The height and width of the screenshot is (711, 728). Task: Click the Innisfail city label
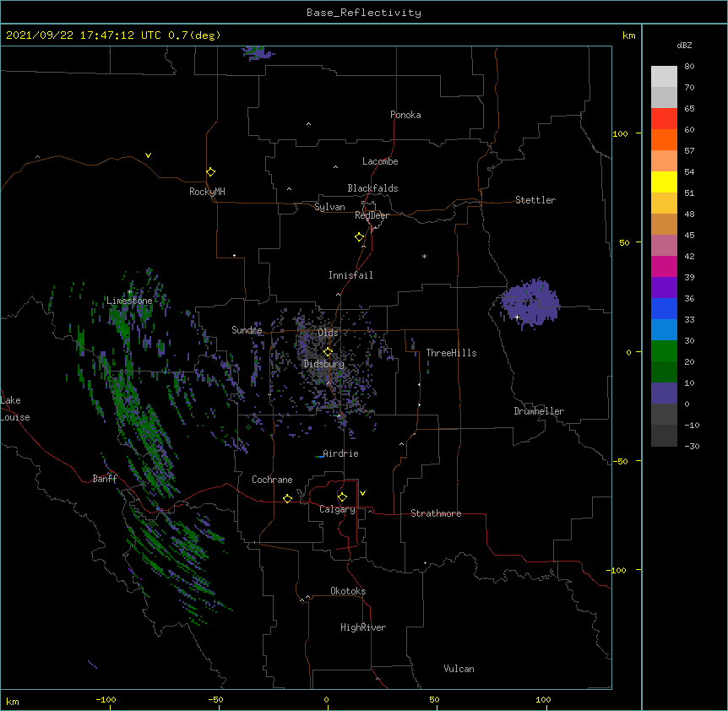pos(350,275)
